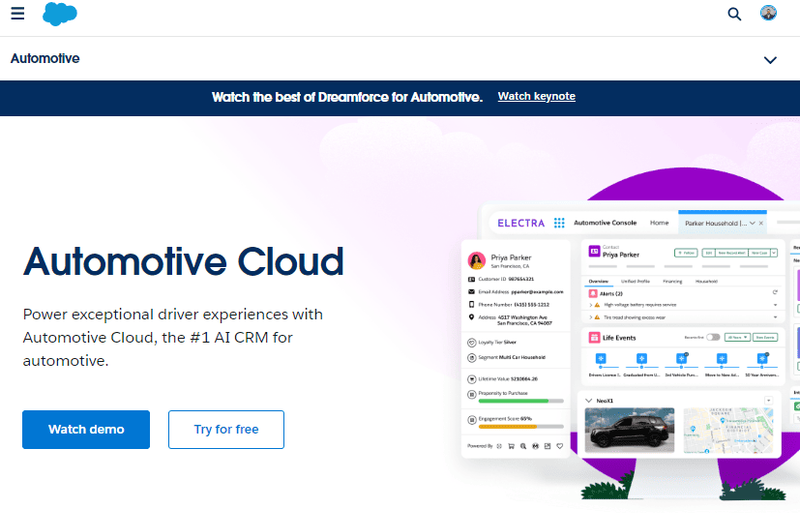Image resolution: width=800 pixels, height=513 pixels.
Task: Toggle the Life Events recent-first switch
Action: [x=713, y=337]
